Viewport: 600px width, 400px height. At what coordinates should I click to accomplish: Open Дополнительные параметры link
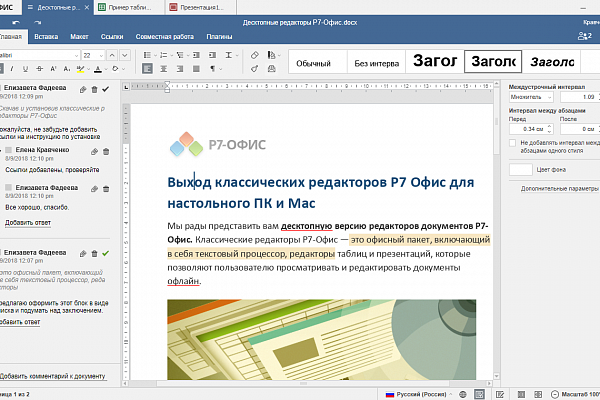(559, 189)
